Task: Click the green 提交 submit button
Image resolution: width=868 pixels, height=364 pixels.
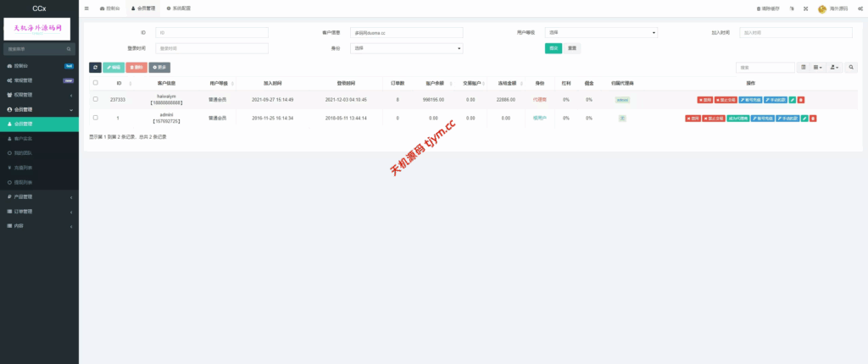Action: 554,48
